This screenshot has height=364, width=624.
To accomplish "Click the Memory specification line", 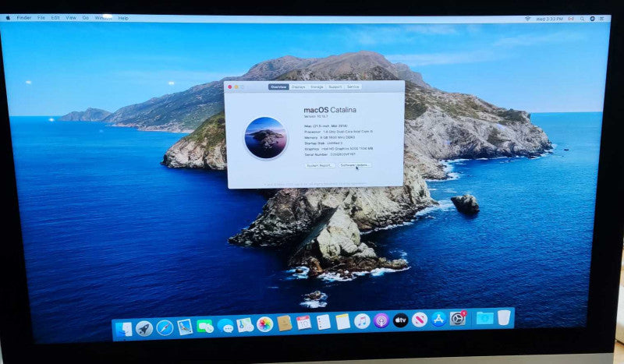I will pos(329,137).
